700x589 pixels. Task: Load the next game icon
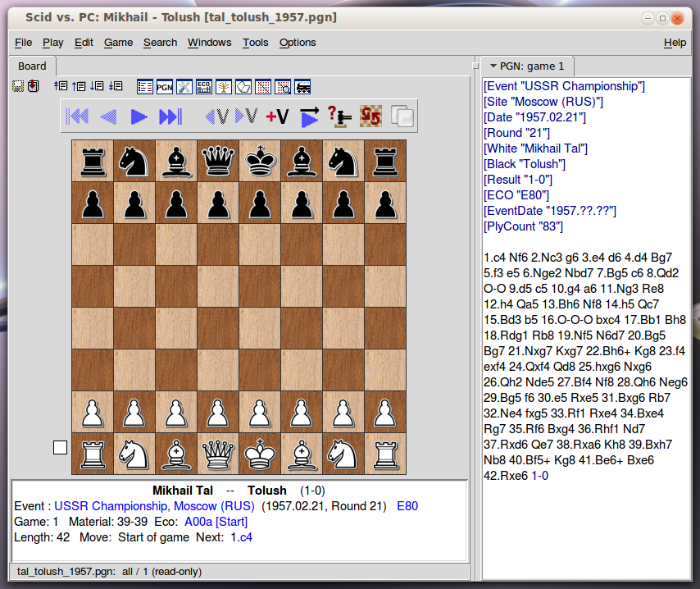click(x=97, y=86)
